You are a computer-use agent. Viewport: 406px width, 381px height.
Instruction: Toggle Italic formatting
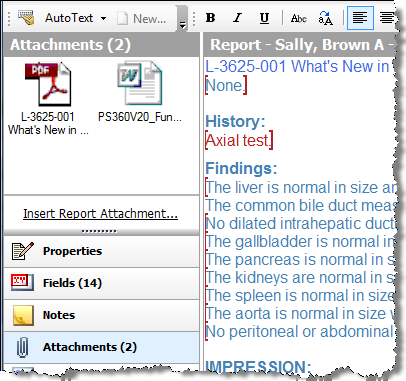(x=237, y=18)
